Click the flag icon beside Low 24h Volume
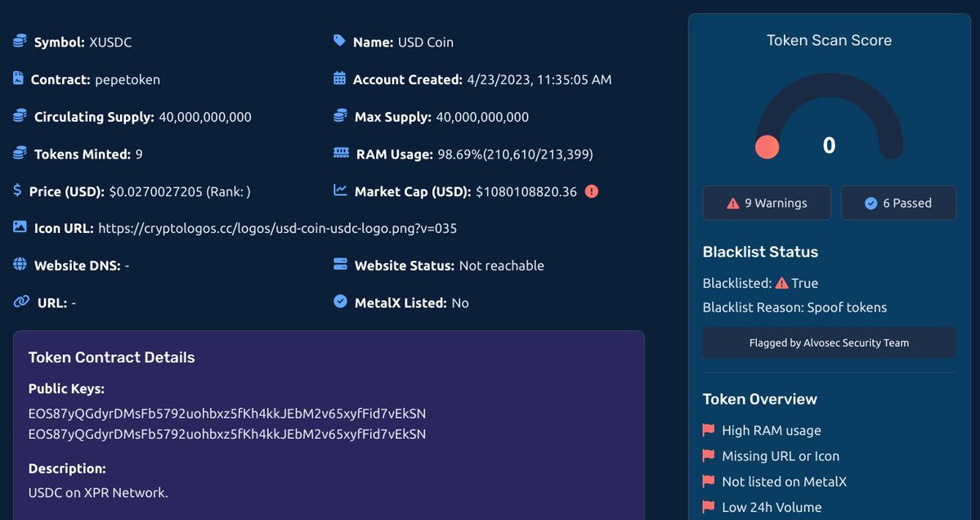Viewport: 980px width, 520px height. pyautogui.click(x=708, y=507)
